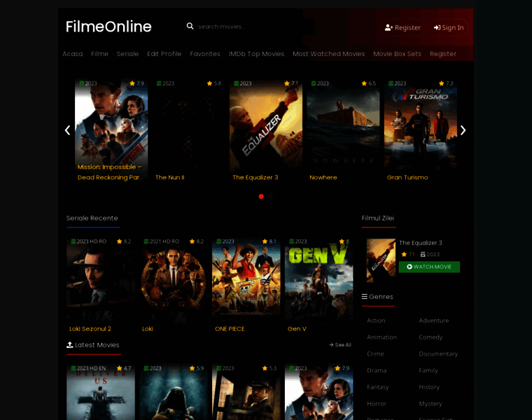Click calendar icon in Filmul Zilei details
The height and width of the screenshot is (420, 532).
[423, 254]
